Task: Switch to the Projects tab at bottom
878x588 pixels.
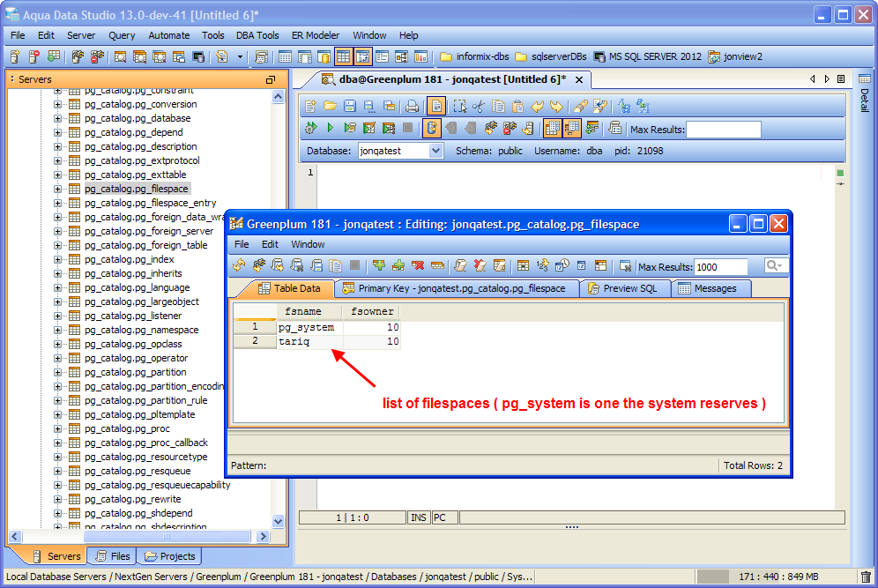Action: [171, 556]
